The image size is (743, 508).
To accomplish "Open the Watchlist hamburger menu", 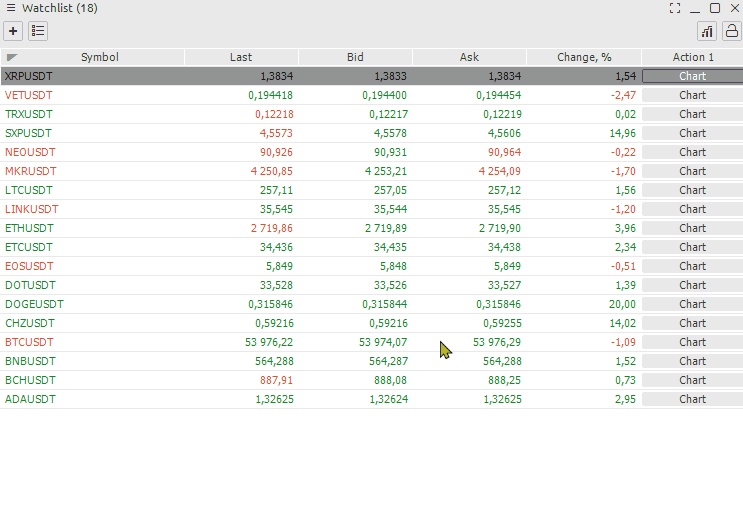I will (x=10, y=8).
